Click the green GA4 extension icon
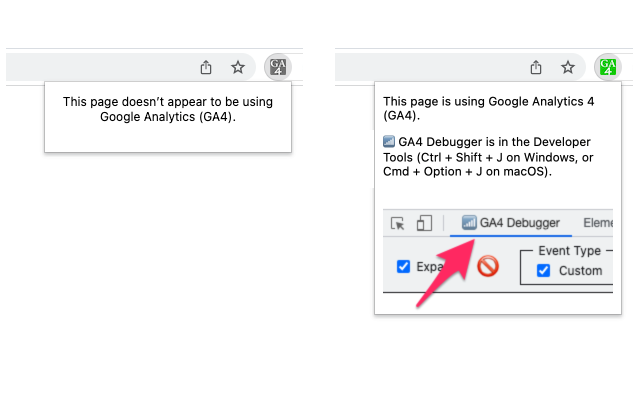This screenshot has width=640, height=400. click(608, 67)
